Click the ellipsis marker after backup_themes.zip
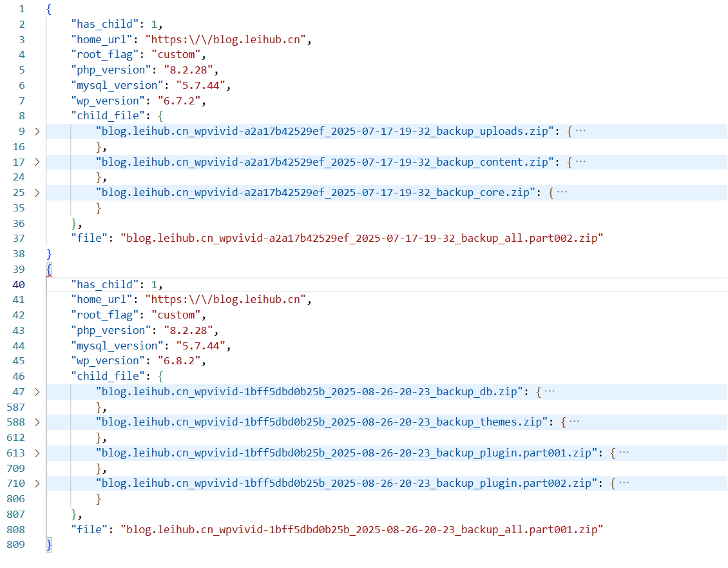The width and height of the screenshot is (728, 568). [x=575, y=422]
